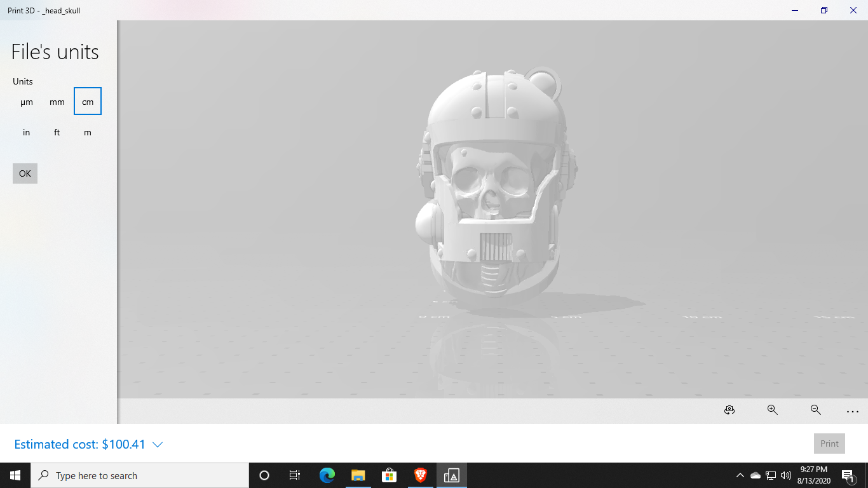Screen dimensions: 868x488
Task: Open OneDrive cloud tray icon
Action: pyautogui.click(x=756, y=475)
